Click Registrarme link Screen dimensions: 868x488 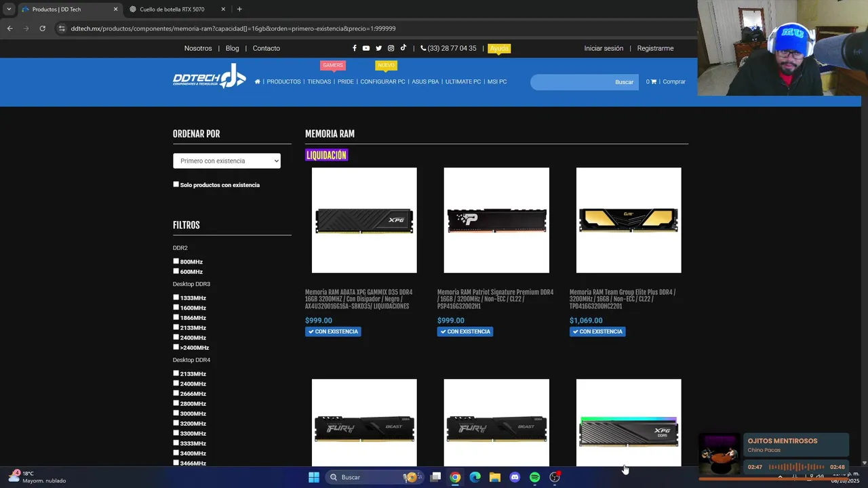coord(655,48)
